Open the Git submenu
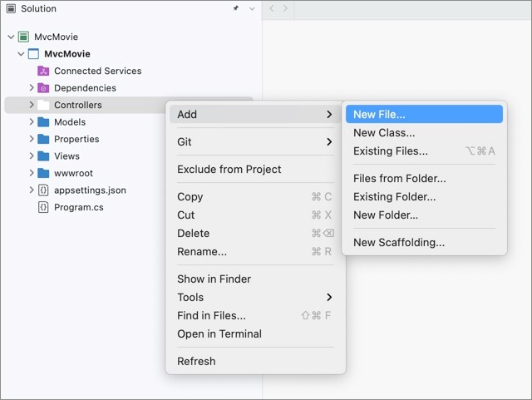The height and width of the screenshot is (400, 532). [x=255, y=141]
